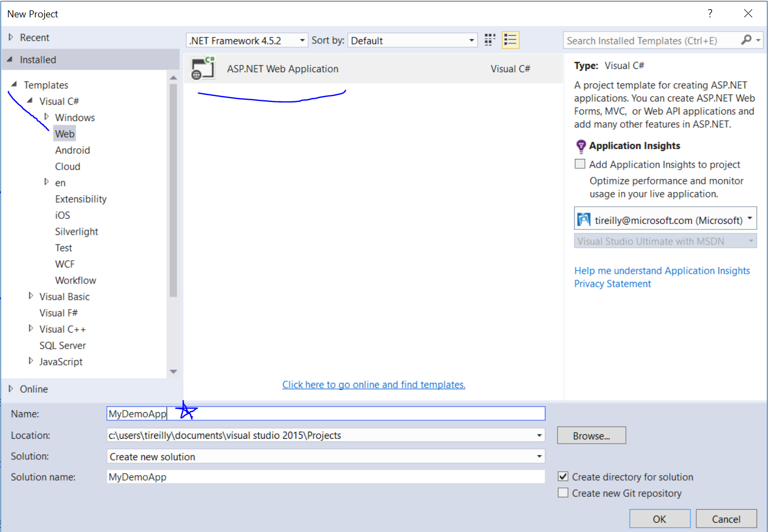Viewport: 768px width, 532px height.
Task: Click the search magnifier icon
Action: pyautogui.click(x=746, y=40)
